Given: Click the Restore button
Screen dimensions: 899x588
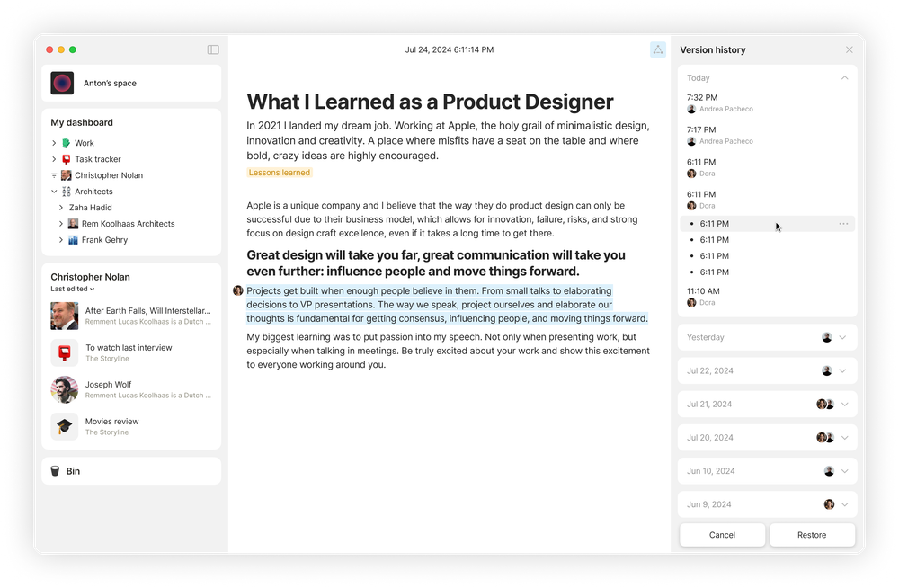Looking at the screenshot, I should 812,535.
